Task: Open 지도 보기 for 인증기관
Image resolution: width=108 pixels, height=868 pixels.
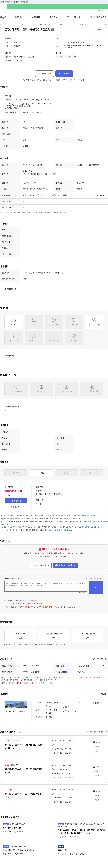Action: pyautogui.click(x=100, y=666)
